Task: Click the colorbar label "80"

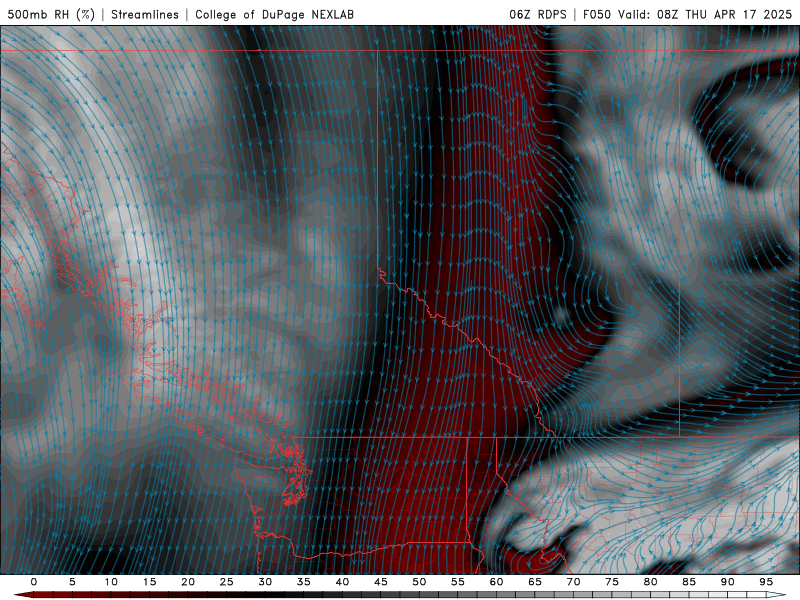Action: click(x=651, y=582)
